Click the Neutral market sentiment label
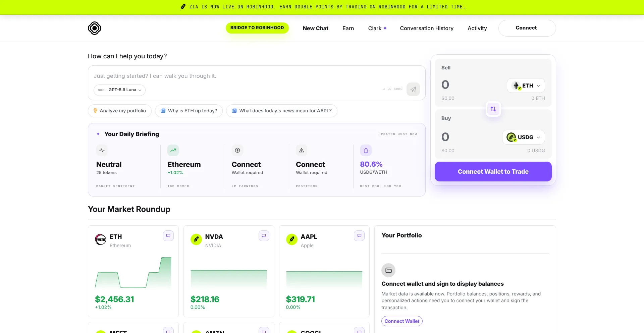 (109, 164)
